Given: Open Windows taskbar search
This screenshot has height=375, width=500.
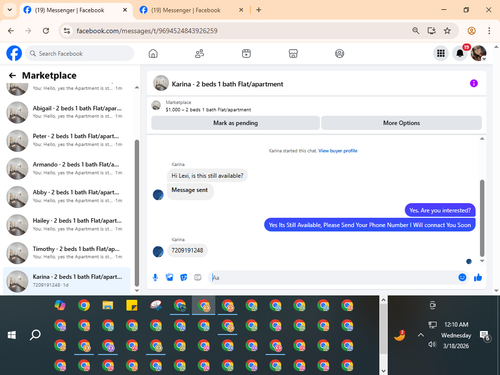Looking at the screenshot, I should coord(35,335).
